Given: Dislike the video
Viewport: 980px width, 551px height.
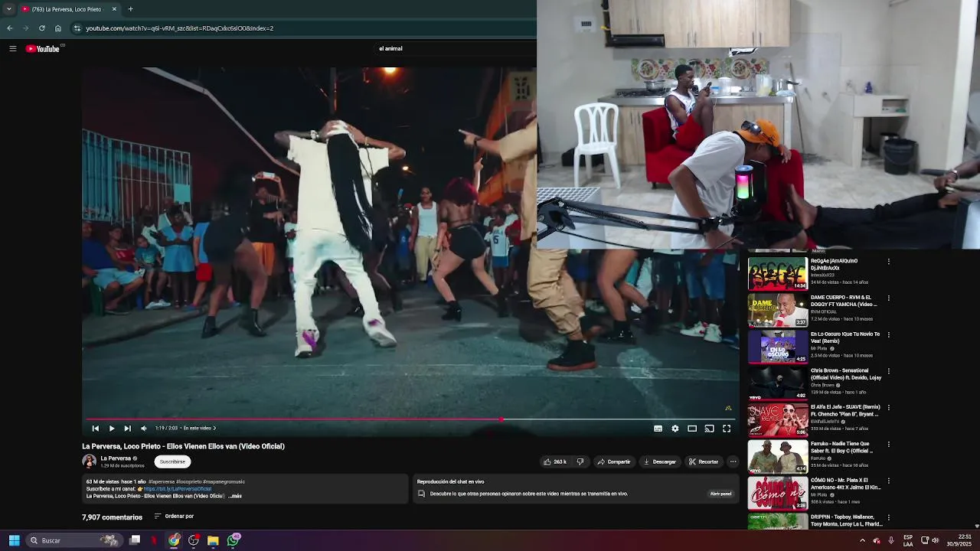Looking at the screenshot, I should coord(580,461).
